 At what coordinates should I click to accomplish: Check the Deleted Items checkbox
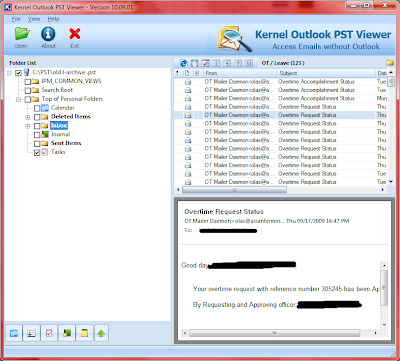(x=37, y=117)
